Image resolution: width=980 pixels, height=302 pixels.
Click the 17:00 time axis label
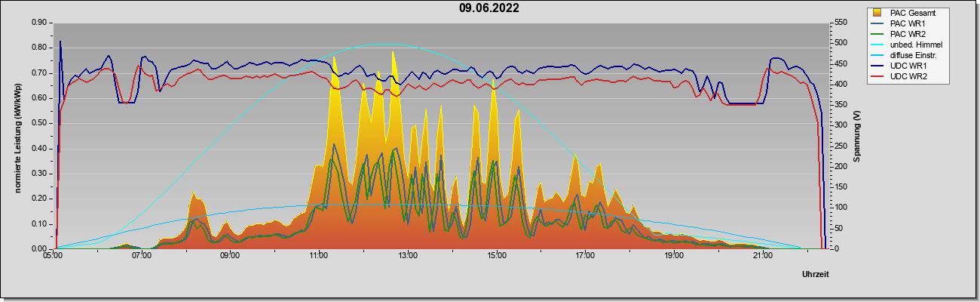[585, 256]
